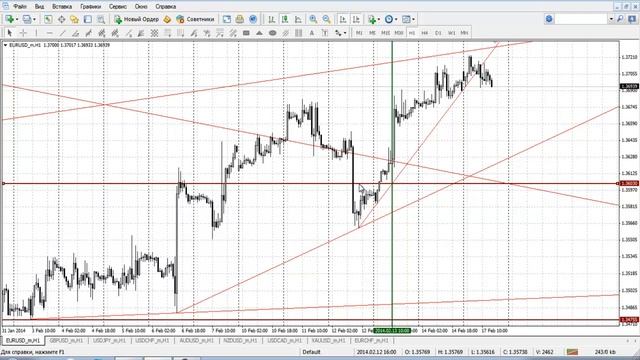Click the fullscreen chart icon
Image resolution: width=640 pixels, height=360 pixels.
tap(227, 19)
